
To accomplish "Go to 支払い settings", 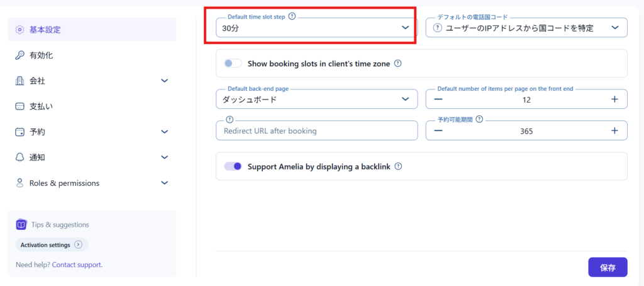I will coord(41,106).
